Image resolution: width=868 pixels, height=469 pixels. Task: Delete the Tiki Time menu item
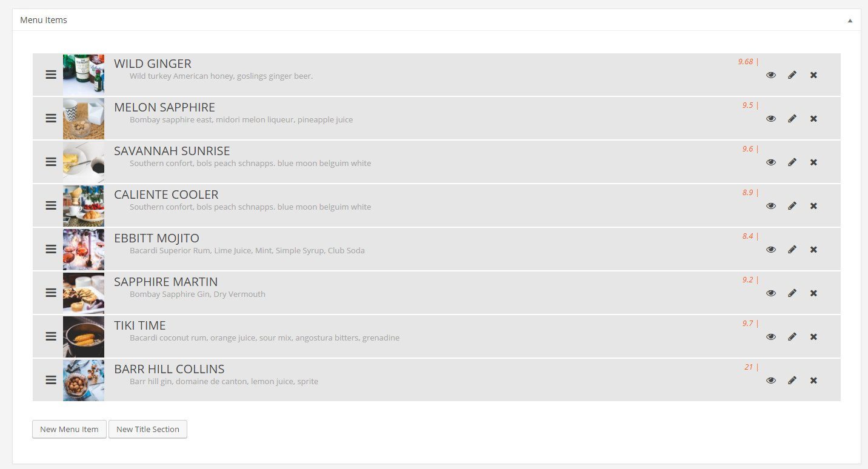[813, 337]
